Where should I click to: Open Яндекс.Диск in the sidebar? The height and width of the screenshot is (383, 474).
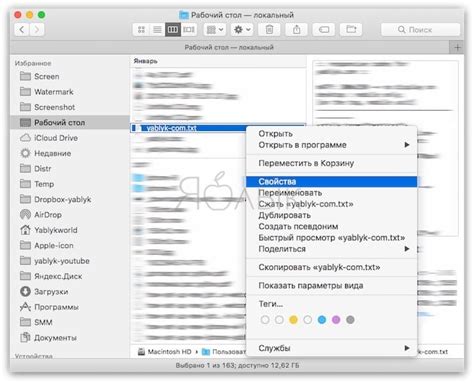pos(70,276)
